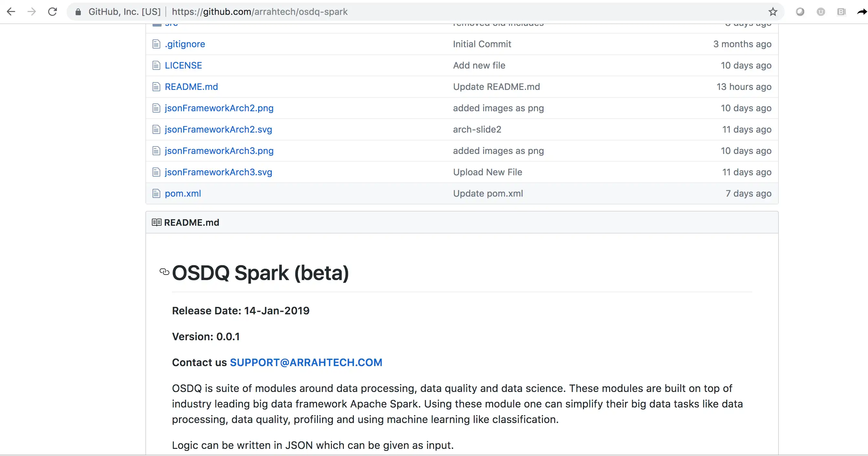Click 'GitHub, Inc. [US]' certificate label
The width and height of the screenshot is (868, 456).
coord(124,12)
